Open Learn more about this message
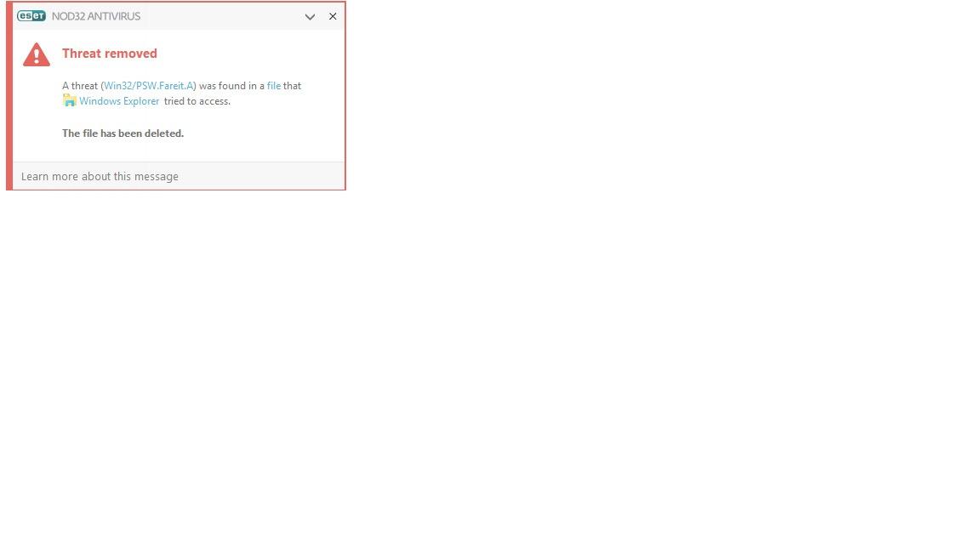Viewport: 980px width, 551px height. click(x=100, y=177)
